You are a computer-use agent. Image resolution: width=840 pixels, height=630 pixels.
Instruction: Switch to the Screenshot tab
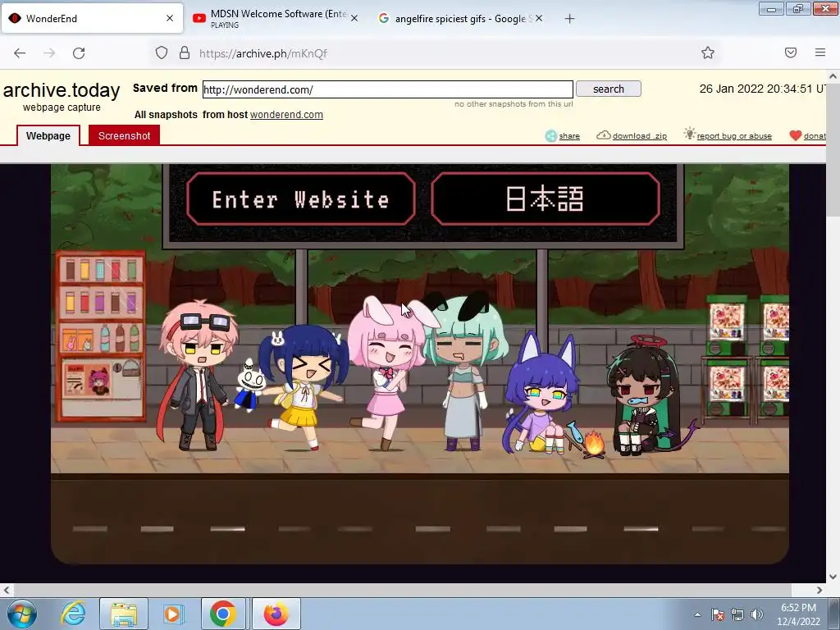pyautogui.click(x=125, y=135)
